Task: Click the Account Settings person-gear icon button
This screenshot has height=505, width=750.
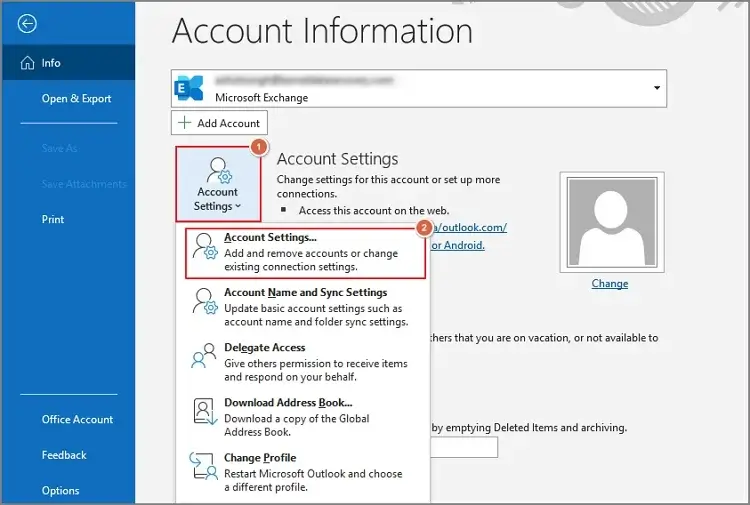Action: tap(218, 184)
